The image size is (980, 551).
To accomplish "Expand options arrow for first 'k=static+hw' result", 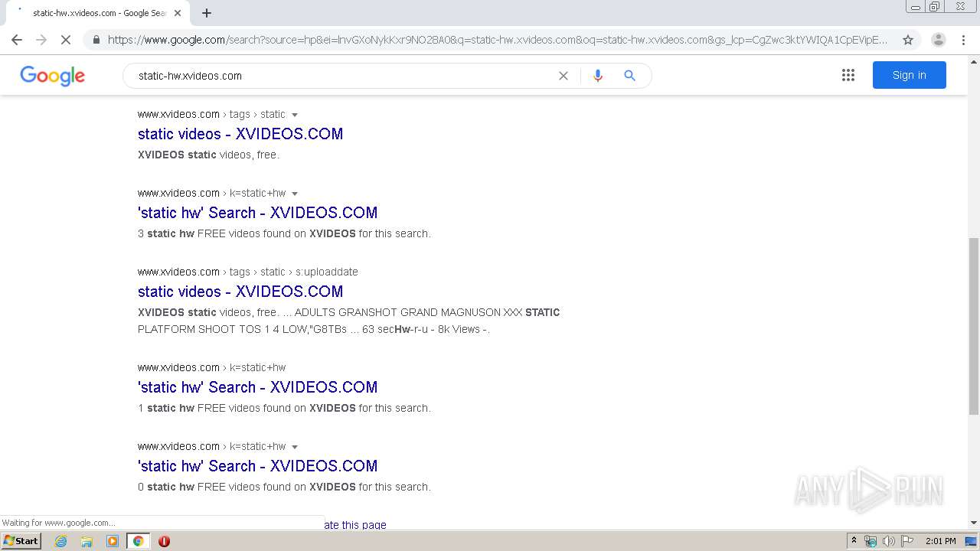I will click(x=295, y=194).
